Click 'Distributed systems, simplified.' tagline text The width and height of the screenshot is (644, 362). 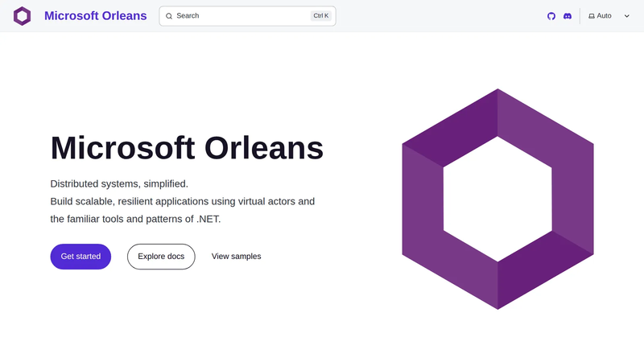pos(119,184)
